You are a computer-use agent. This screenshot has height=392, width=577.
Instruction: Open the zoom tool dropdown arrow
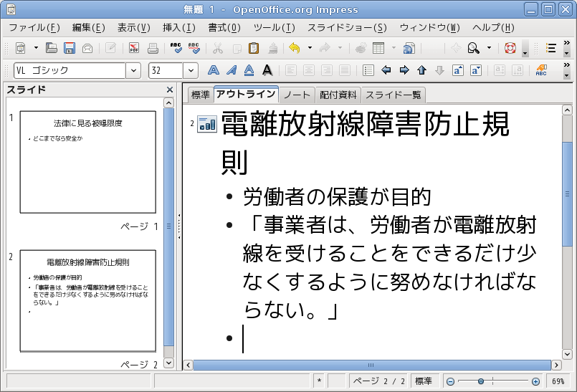pyautogui.click(x=490, y=48)
